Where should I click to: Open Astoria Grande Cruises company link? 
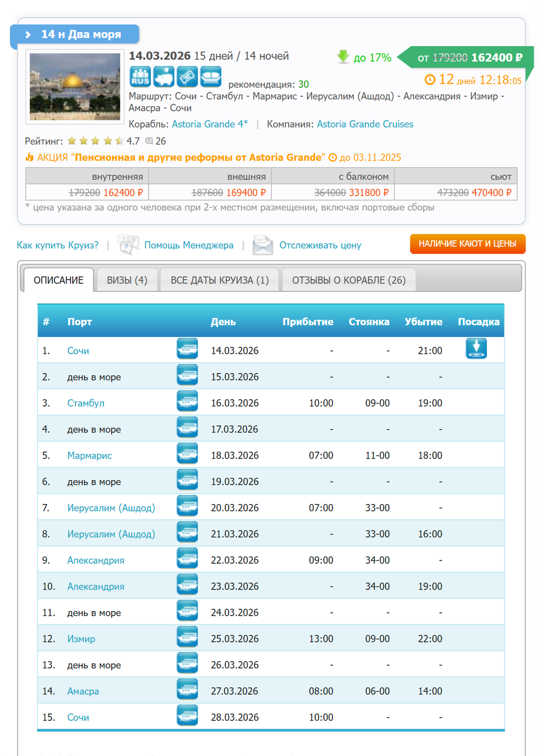click(365, 124)
